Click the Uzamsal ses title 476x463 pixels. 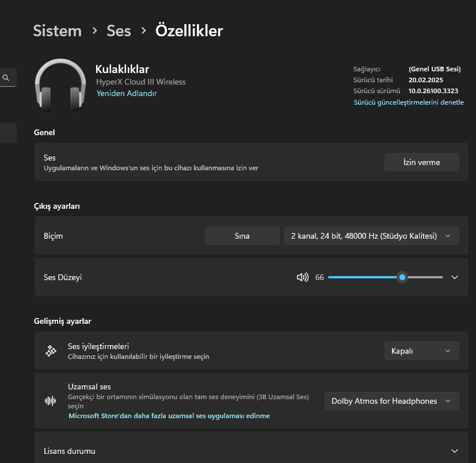point(89,387)
